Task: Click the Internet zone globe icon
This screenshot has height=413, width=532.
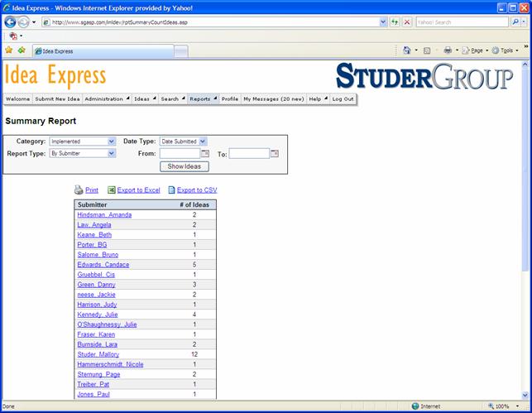Action: point(415,406)
